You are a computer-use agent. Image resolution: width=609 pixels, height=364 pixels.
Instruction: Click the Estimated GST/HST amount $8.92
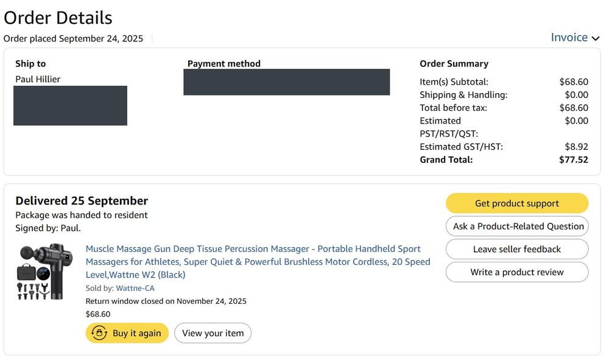576,147
